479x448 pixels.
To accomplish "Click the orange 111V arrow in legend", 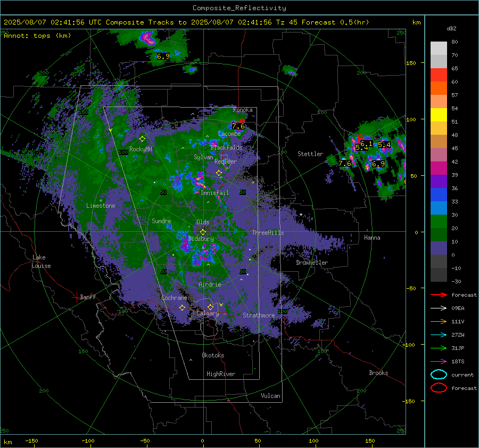I will pos(439,321).
